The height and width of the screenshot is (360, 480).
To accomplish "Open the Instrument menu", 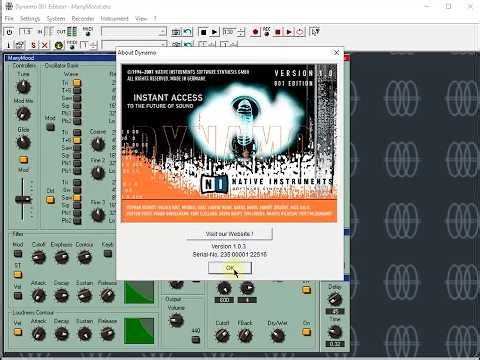I will pos(114,18).
